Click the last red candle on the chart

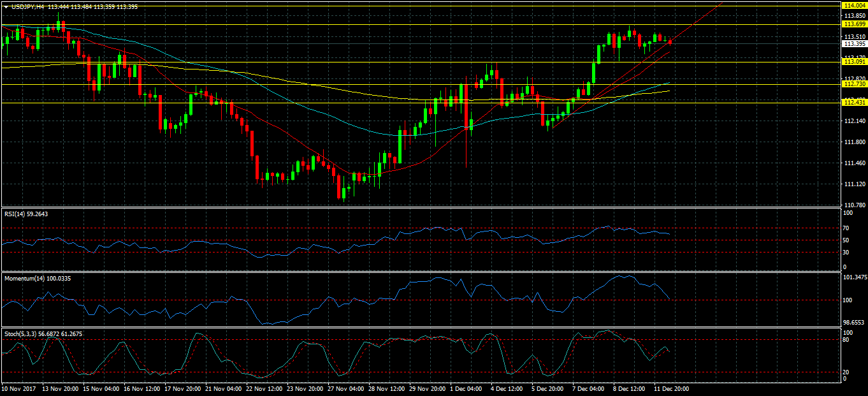point(670,41)
